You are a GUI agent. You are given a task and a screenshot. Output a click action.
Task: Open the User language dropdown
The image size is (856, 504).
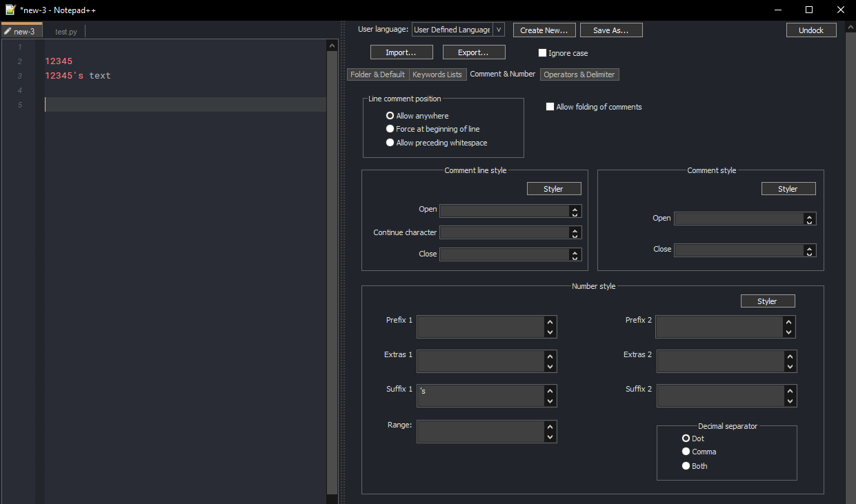tap(458, 30)
